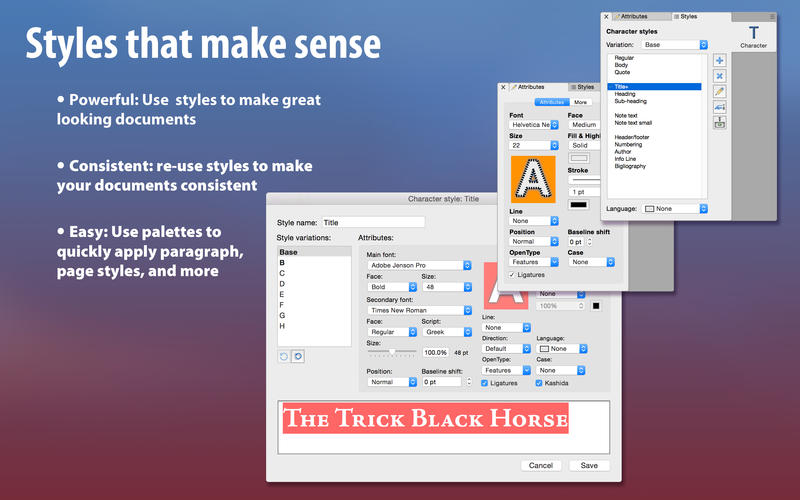Click the add style plus icon
The width and height of the screenshot is (800, 500).
pyautogui.click(x=719, y=61)
